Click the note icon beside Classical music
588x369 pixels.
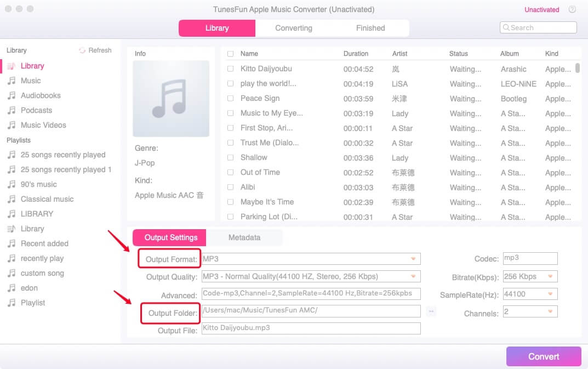pyautogui.click(x=12, y=199)
